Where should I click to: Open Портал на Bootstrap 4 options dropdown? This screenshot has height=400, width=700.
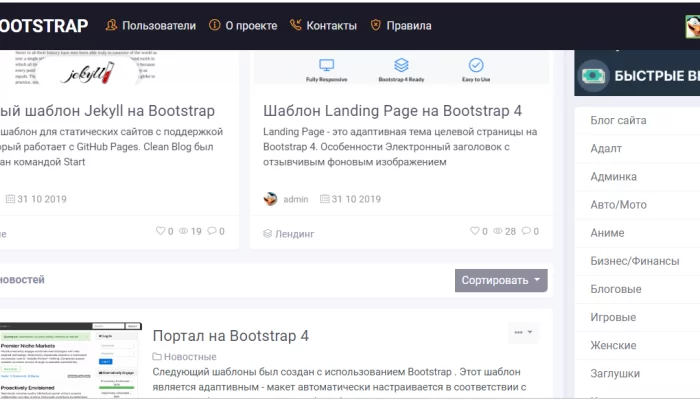pyautogui.click(x=523, y=333)
